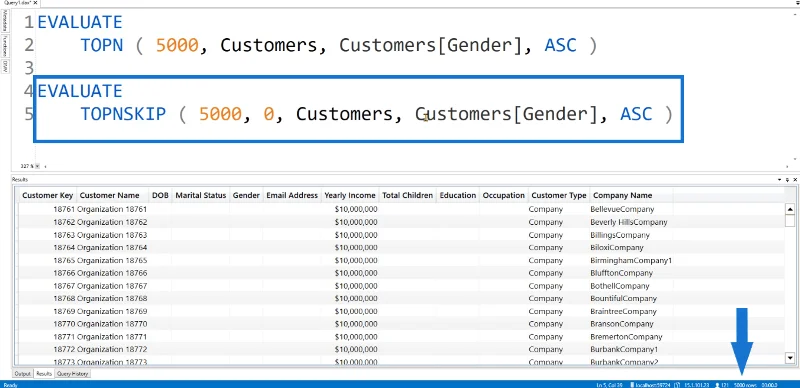Click the 5000 rows count in status bar
Viewport: 800px width, 388px height.
click(744, 384)
